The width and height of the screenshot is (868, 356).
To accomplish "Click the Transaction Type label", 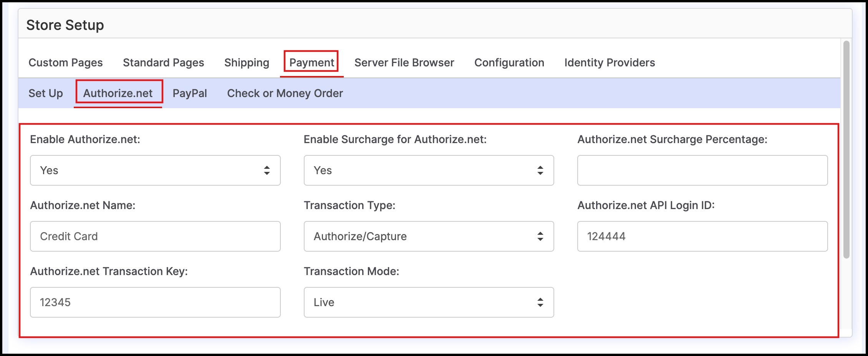I will (x=350, y=205).
